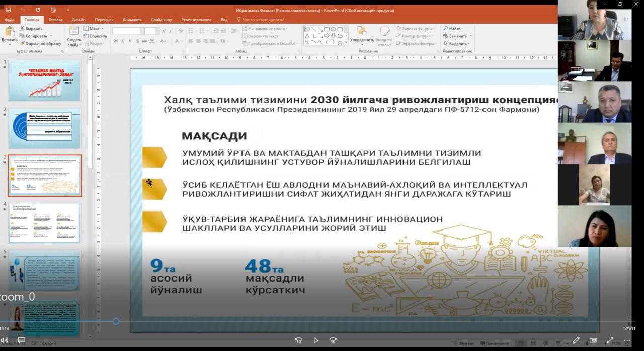Toggle italic К formatting
This screenshot has width=644, height=351.
pyautogui.click(x=123, y=41)
